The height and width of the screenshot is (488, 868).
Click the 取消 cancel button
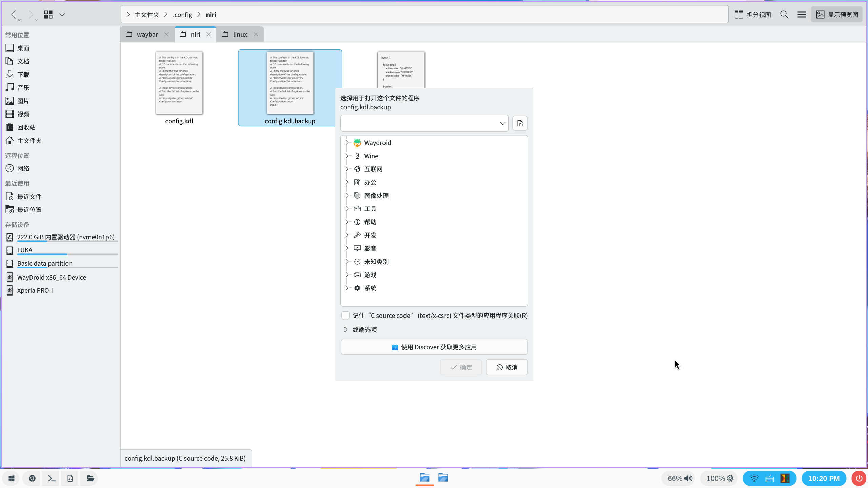pos(507,367)
